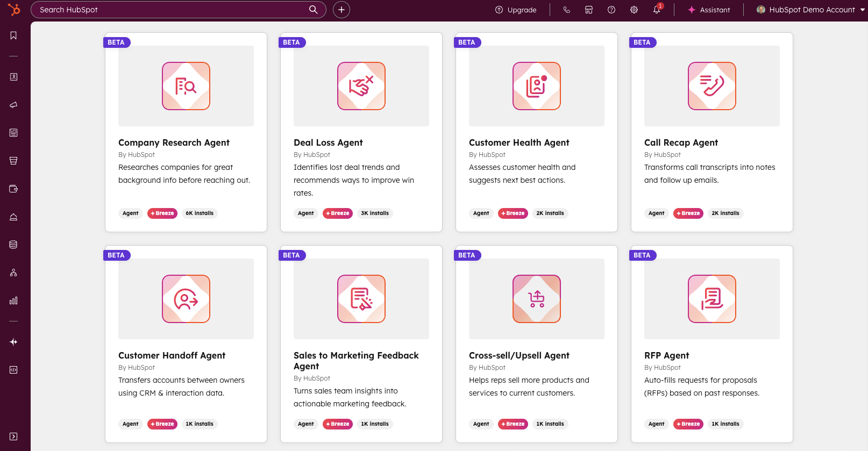
Task: Click the help question mark icon
Action: pyautogui.click(x=611, y=10)
